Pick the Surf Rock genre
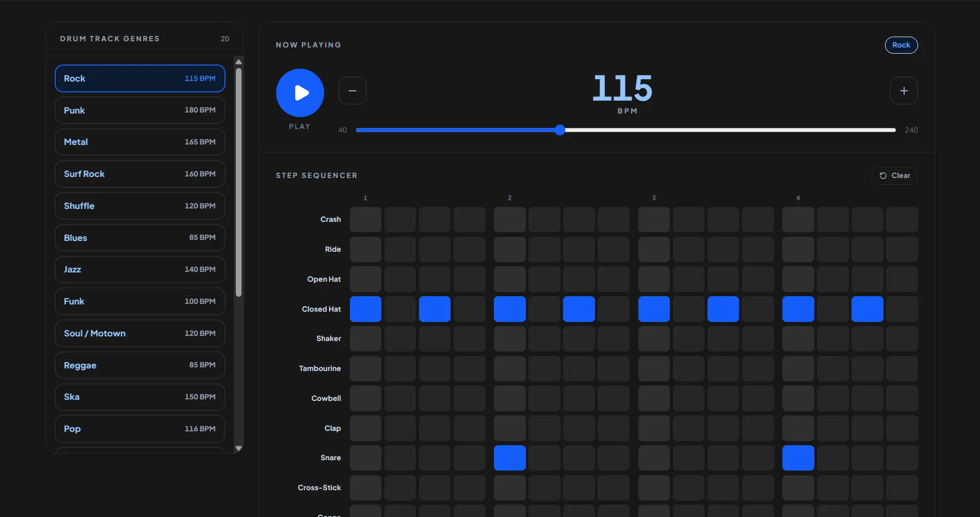 click(140, 174)
